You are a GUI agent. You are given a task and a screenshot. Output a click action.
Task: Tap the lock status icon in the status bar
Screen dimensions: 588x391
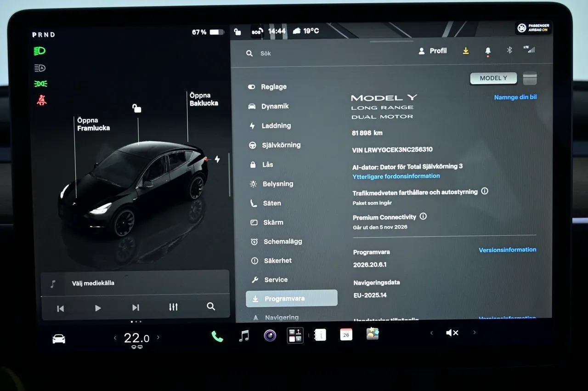[237, 32]
